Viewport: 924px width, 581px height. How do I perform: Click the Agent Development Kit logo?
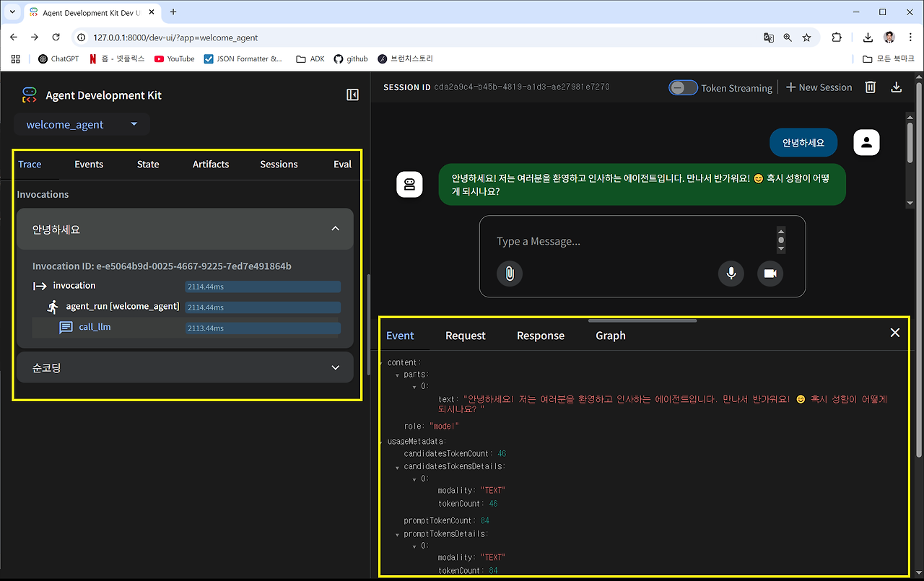[29, 95]
